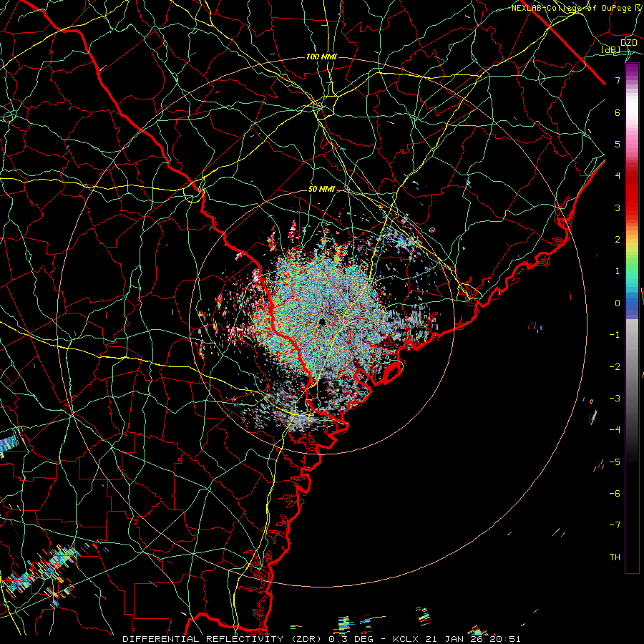
Task: Click the "6" value on the color scale
Action: point(618,112)
